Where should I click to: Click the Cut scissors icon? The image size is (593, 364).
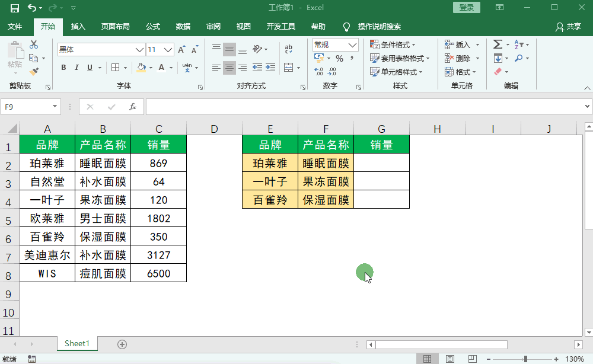(x=34, y=44)
